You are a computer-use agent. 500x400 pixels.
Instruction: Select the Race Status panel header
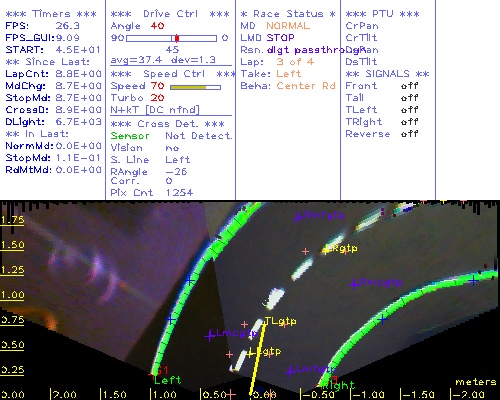pos(288,14)
